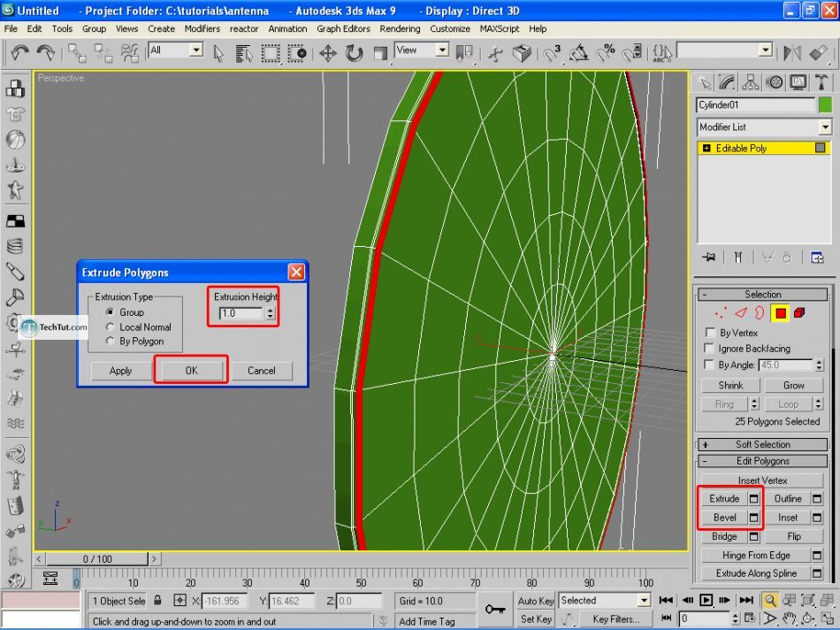
Task: Select the Rotate transform tool
Action: click(x=354, y=53)
